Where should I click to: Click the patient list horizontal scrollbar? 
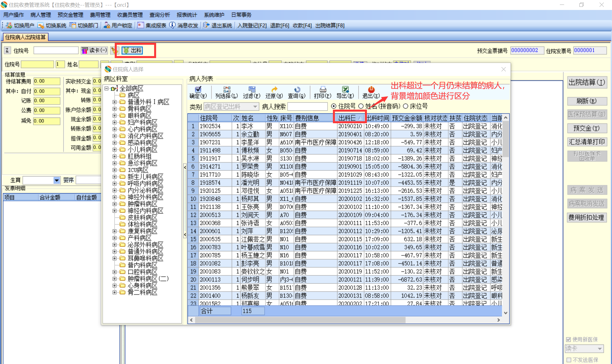(x=300, y=320)
